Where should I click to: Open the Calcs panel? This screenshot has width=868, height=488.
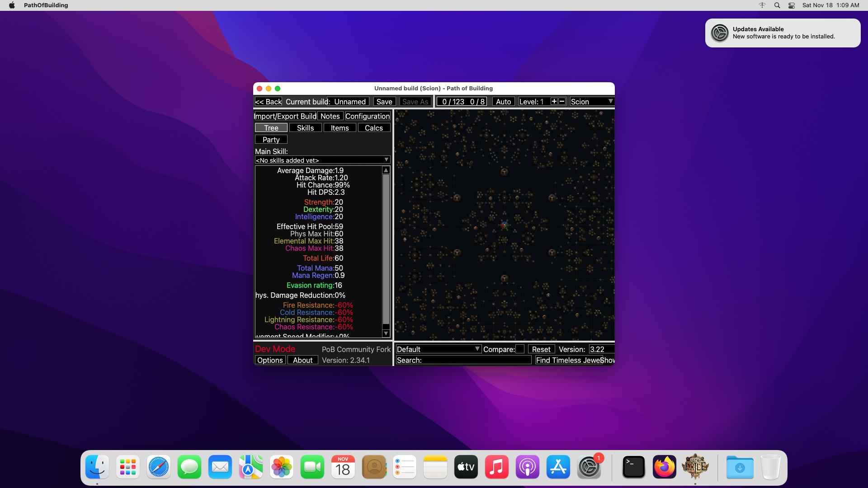[x=374, y=127]
